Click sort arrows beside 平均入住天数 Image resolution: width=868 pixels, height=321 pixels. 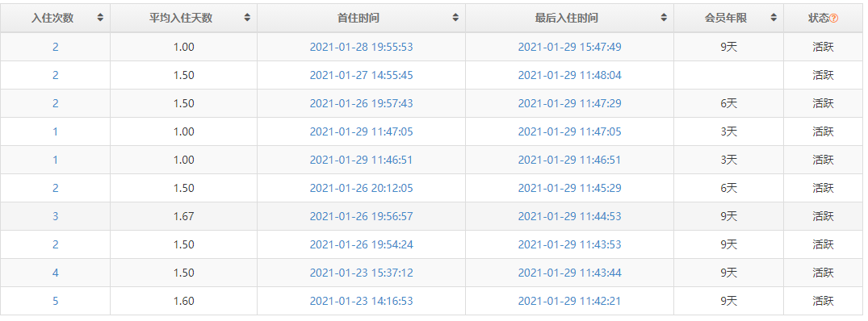247,18
